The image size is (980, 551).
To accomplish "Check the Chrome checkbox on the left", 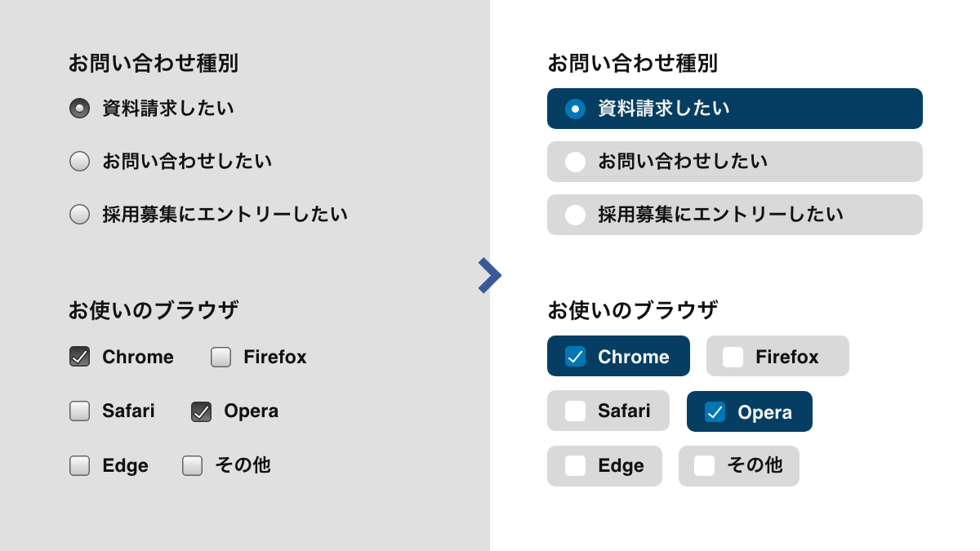I will coord(79,357).
